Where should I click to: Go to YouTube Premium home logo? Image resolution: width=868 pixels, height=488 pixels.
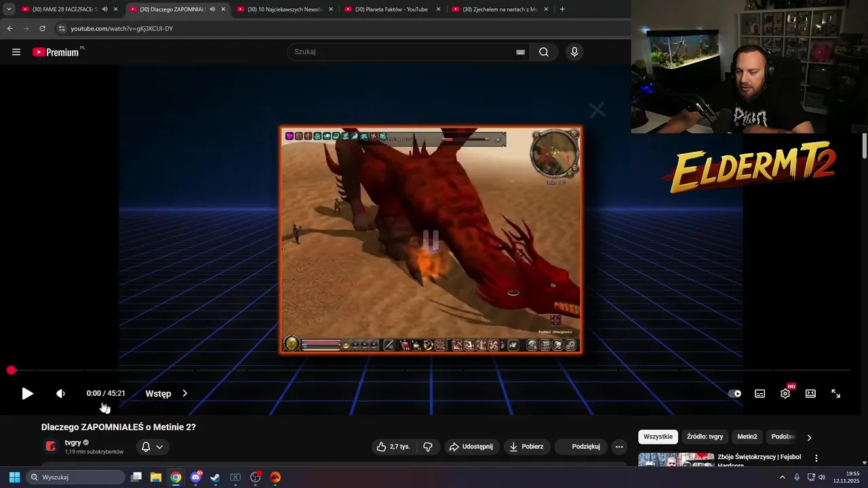[x=57, y=52]
